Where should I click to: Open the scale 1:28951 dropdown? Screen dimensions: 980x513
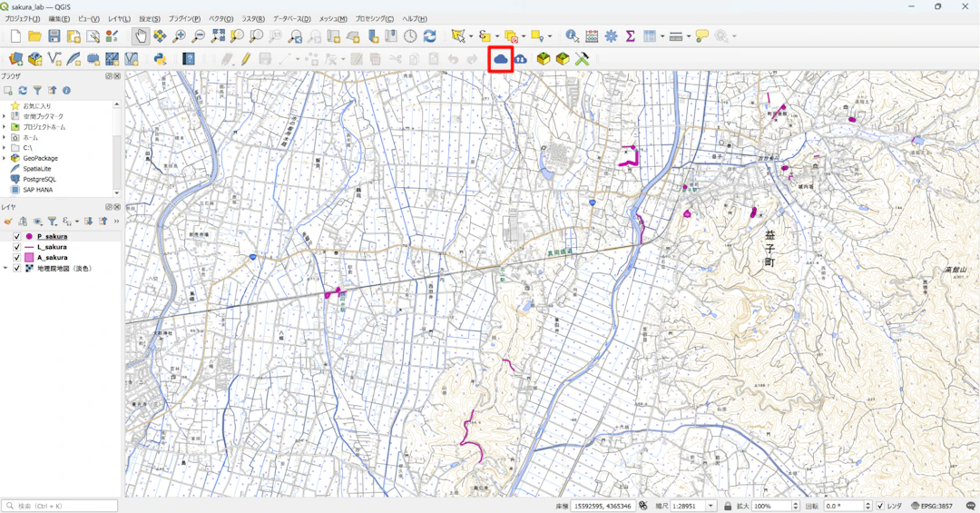[x=710, y=506]
